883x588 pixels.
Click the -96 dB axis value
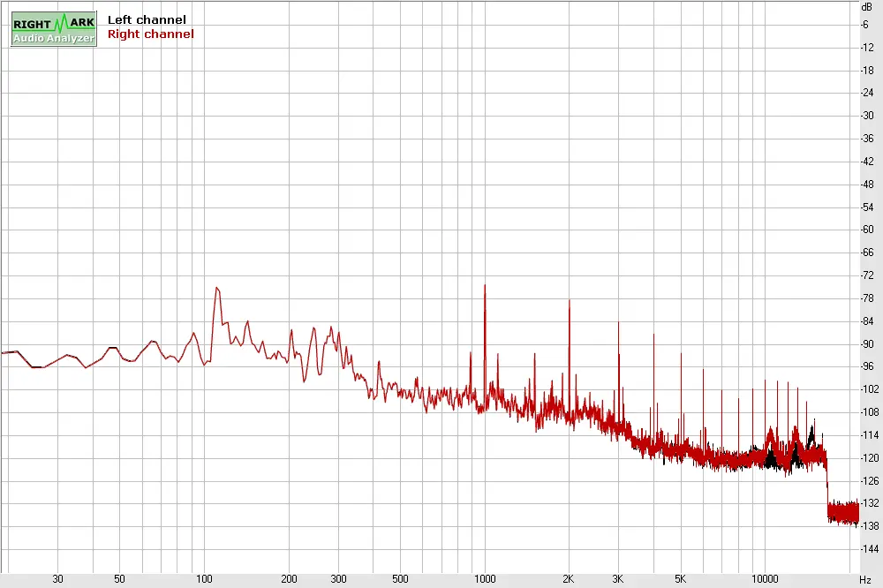point(867,366)
